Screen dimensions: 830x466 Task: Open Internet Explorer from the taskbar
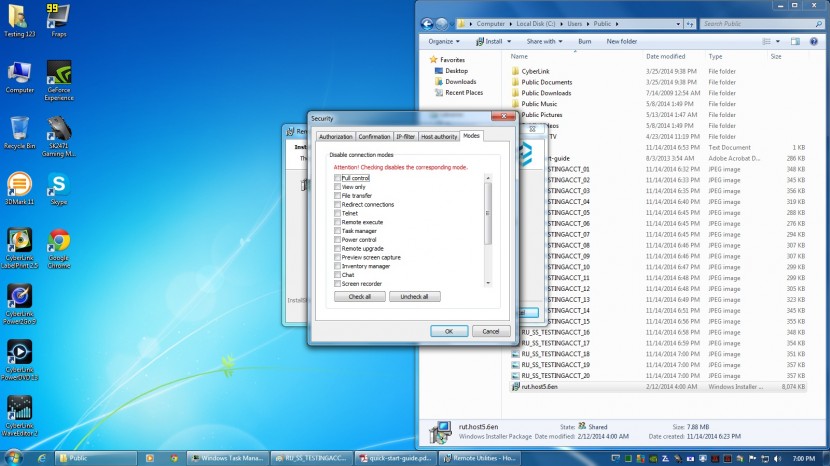click(41, 458)
